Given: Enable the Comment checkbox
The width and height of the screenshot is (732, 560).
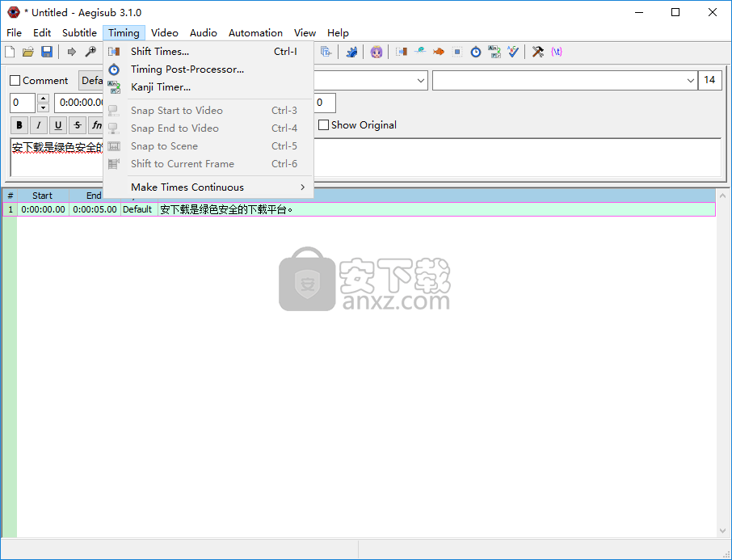Looking at the screenshot, I should tap(15, 81).
